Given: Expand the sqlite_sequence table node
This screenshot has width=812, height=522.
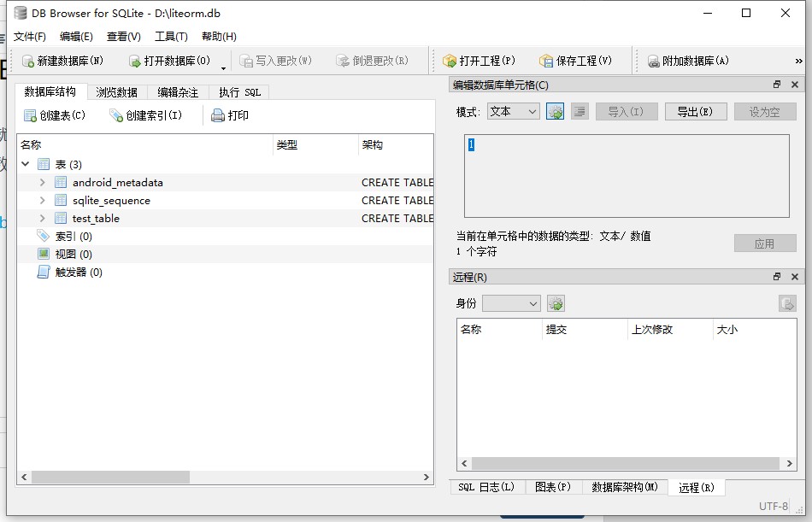Looking at the screenshot, I should click(x=43, y=201).
